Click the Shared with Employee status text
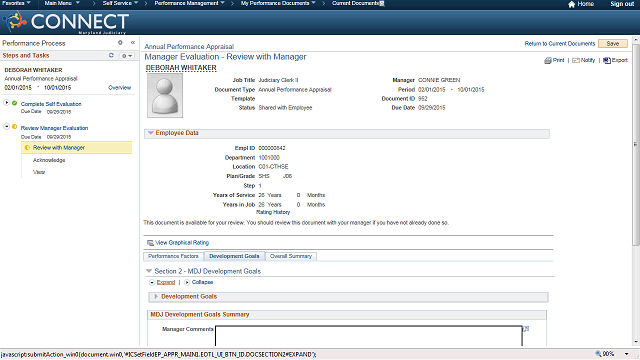Viewport: 640px width, 360px height. coord(285,108)
